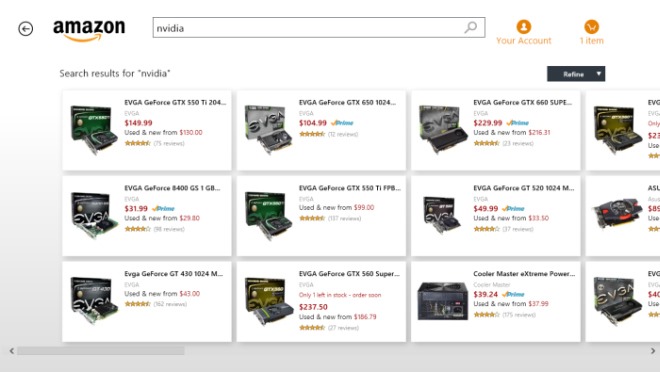Open EVGA GeForce GTX 550 Ti FPB image
Image resolution: width=660 pixels, height=372 pixels.
coord(268,216)
